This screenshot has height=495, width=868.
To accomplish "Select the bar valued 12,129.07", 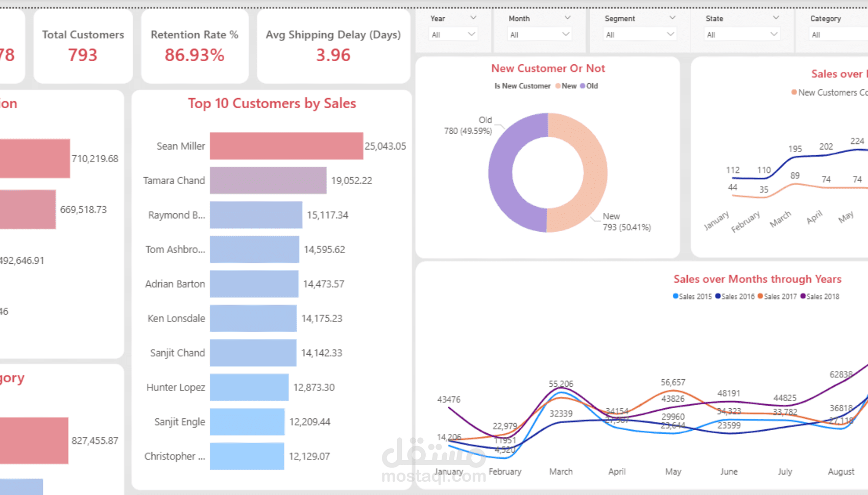I will pos(247,456).
